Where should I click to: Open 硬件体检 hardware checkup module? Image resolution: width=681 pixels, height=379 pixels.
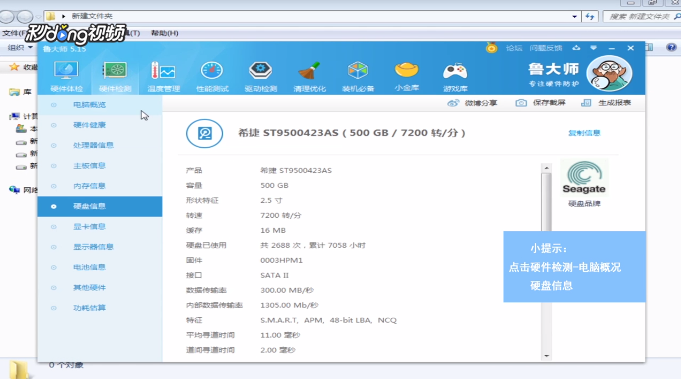(66, 76)
